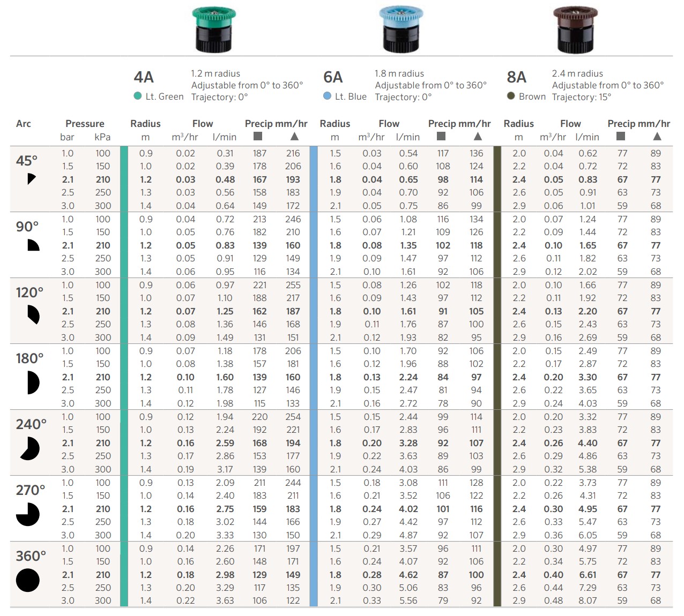Click the 90° quarter-circle arc icon
The height and width of the screenshot is (616, 684).
click(33, 245)
